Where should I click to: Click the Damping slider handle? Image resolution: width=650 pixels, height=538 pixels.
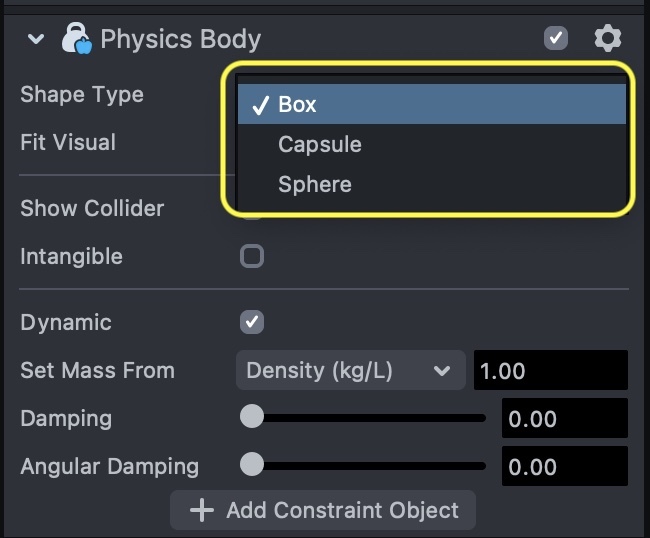tap(252, 417)
